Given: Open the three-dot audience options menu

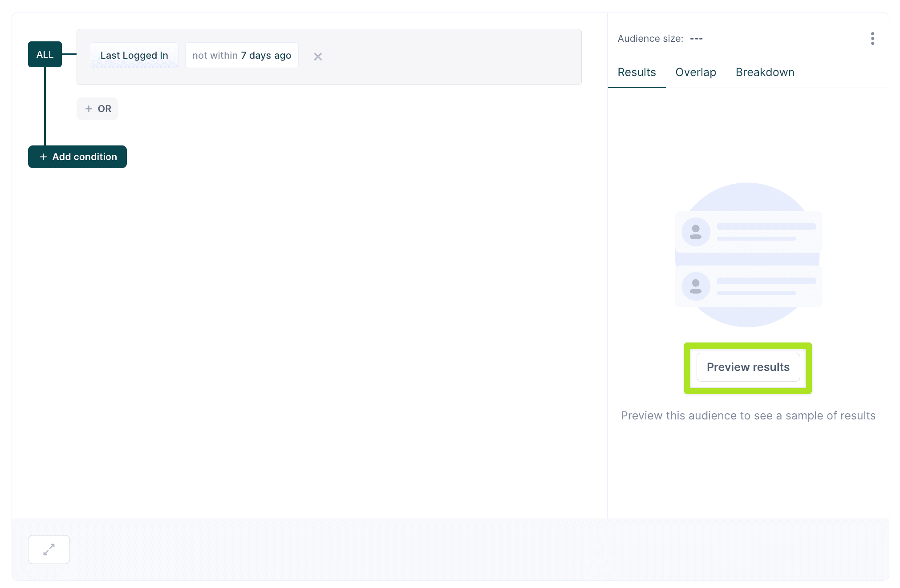Looking at the screenshot, I should pos(872,39).
